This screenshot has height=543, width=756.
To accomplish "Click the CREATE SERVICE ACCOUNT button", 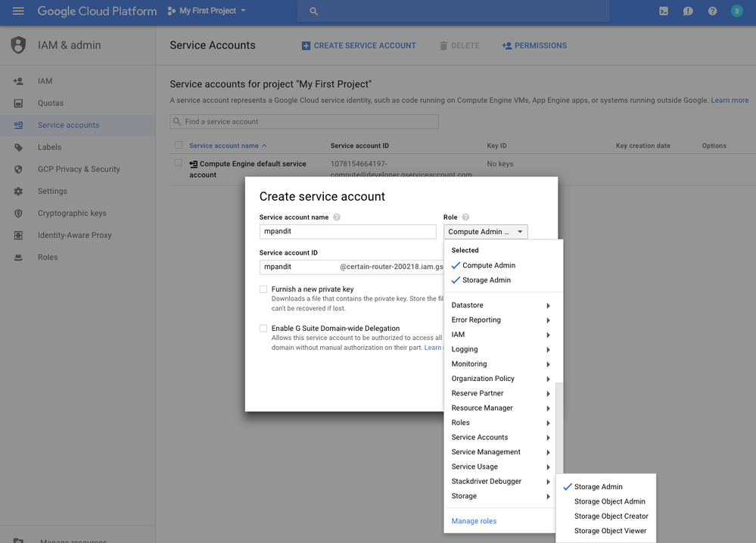I will pos(358,45).
